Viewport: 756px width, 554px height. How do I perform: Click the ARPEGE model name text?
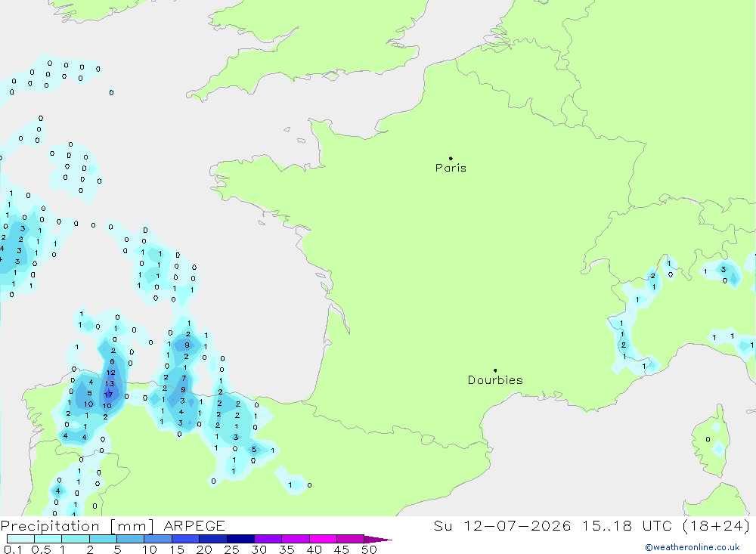point(194,526)
